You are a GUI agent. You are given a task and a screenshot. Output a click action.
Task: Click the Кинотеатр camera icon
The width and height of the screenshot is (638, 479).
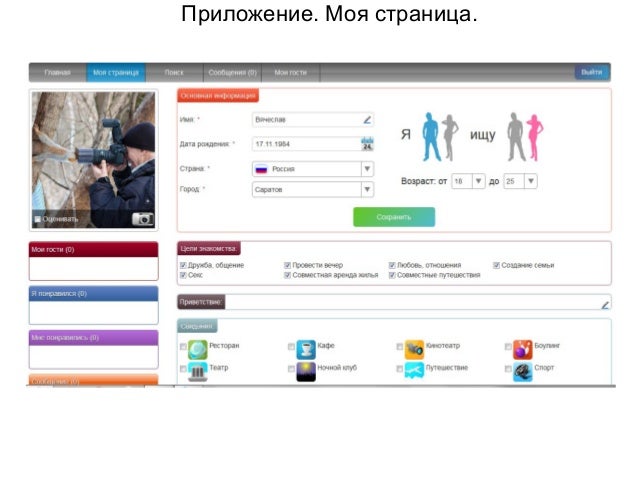click(x=414, y=349)
